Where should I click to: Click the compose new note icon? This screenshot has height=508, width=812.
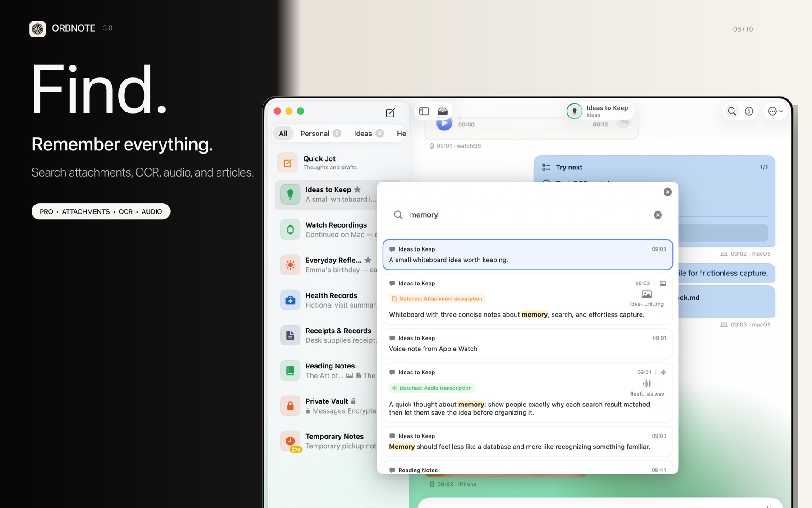point(390,112)
